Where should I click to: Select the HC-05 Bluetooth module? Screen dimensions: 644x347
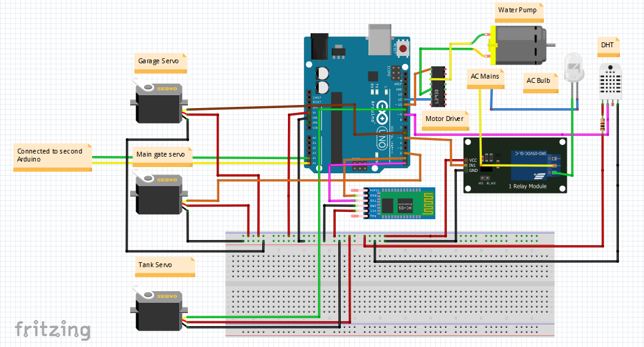tap(394, 203)
